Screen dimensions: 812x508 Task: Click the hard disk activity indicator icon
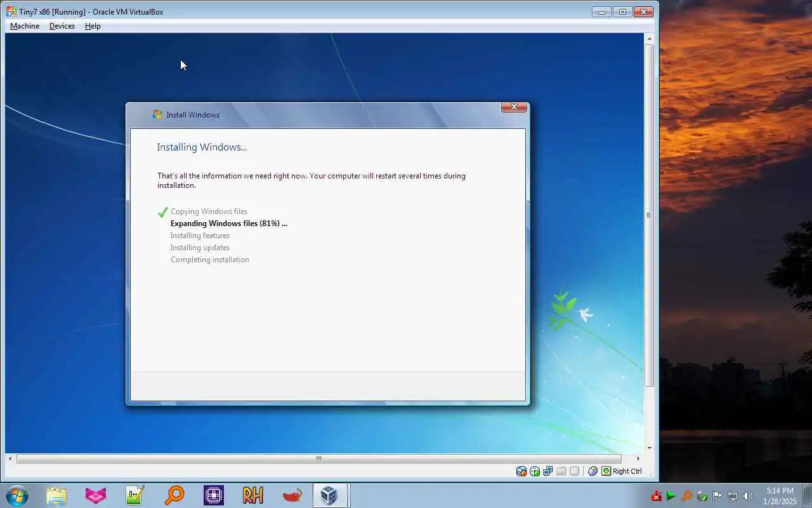(x=521, y=471)
